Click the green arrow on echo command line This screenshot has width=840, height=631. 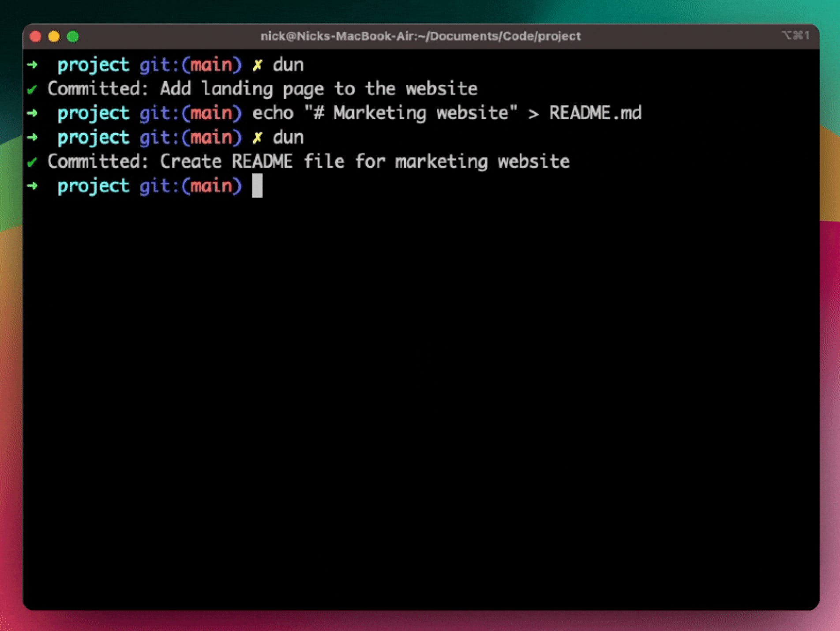[x=32, y=113]
